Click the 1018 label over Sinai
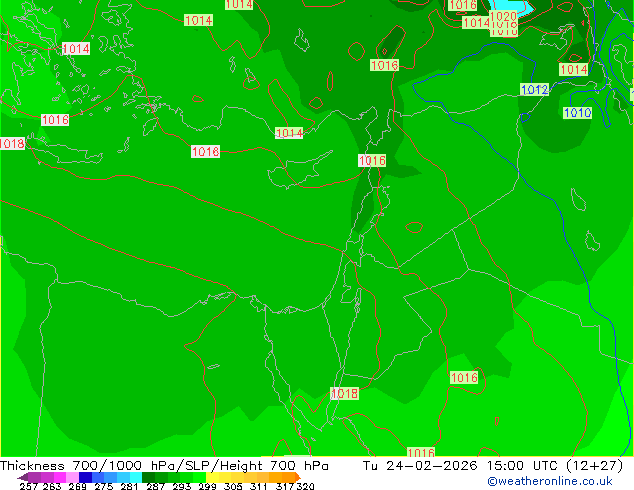 click(x=344, y=393)
